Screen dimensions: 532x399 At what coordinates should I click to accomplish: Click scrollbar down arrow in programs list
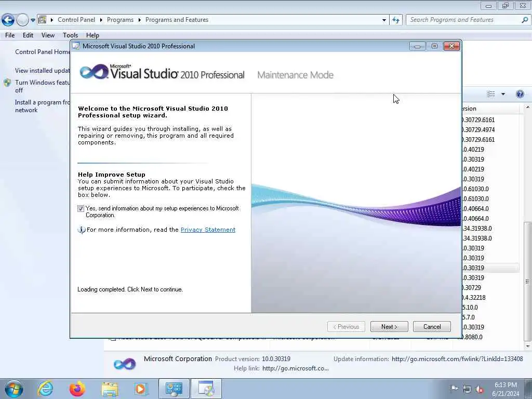coord(527,347)
